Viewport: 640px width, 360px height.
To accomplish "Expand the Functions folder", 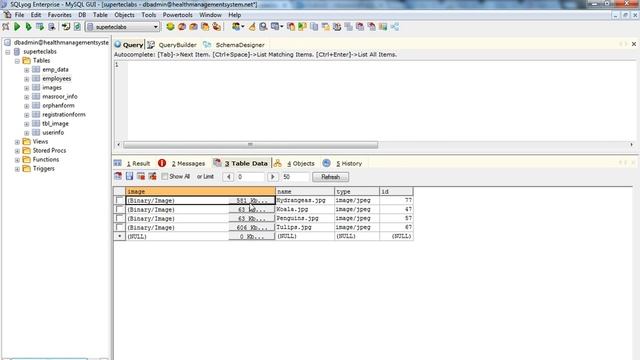I will pyautogui.click(x=17, y=160).
